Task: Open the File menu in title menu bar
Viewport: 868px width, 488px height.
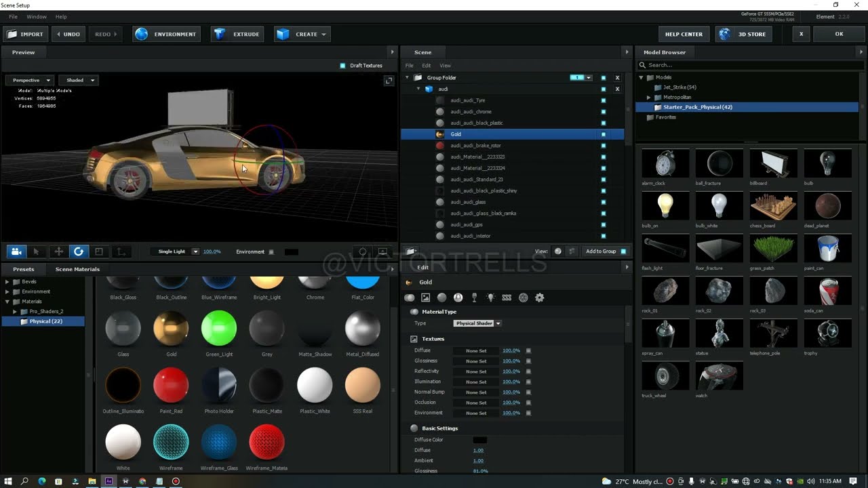Action: pos(13,16)
